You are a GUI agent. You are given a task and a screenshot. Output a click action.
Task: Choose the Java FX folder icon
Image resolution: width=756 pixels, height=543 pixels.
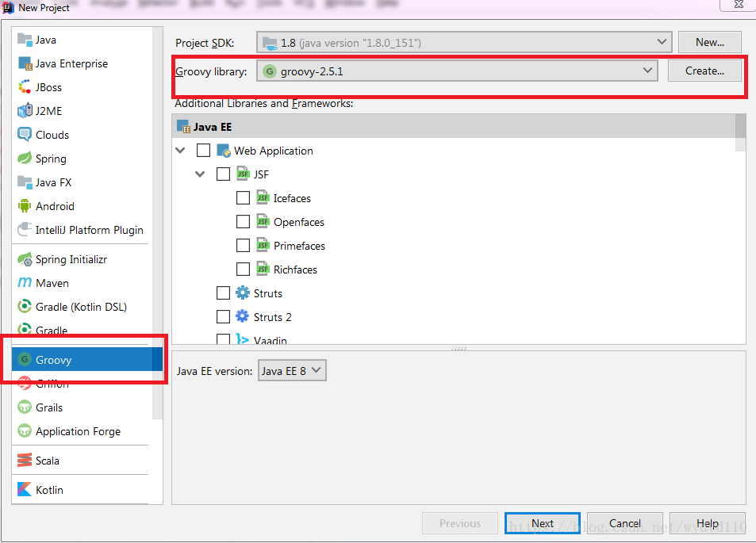[25, 182]
